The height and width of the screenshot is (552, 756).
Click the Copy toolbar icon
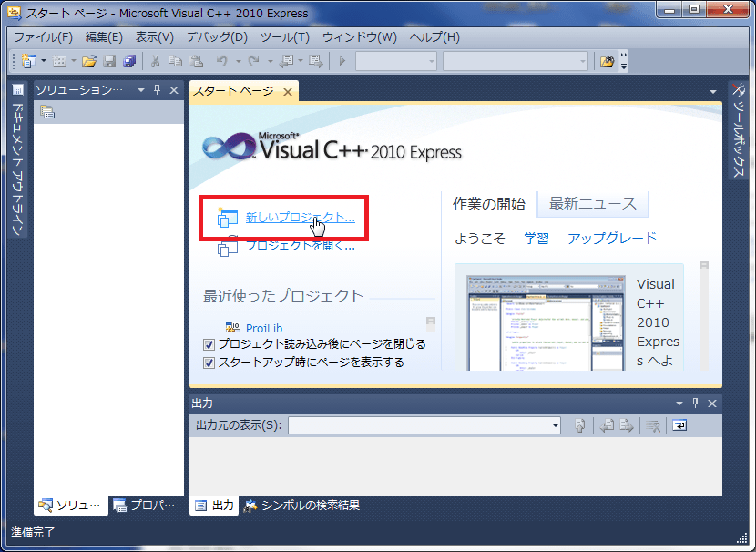point(175,61)
